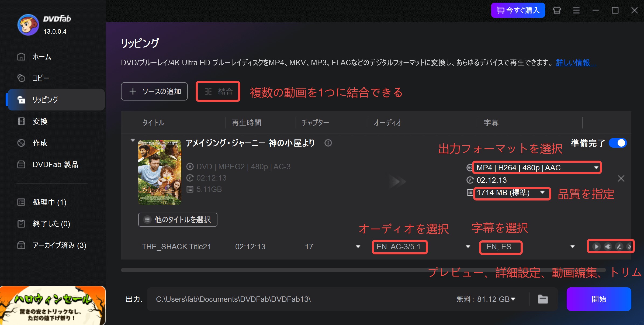Click the 結合 merge button
Viewport: 644px width, 325px height.
pos(218,91)
